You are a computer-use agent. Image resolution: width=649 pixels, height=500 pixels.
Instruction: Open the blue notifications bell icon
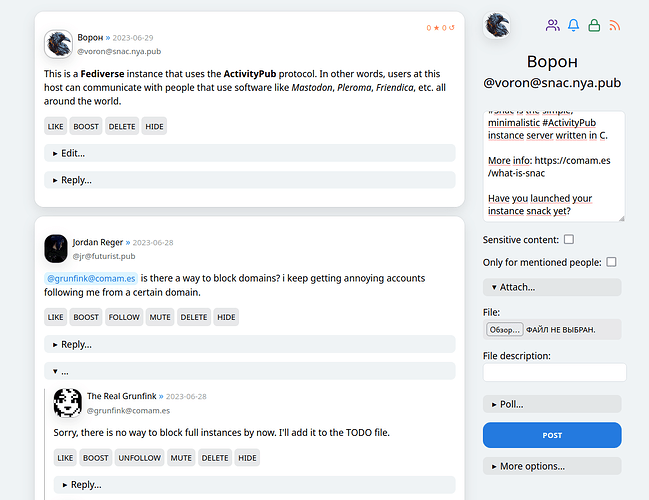click(x=574, y=25)
